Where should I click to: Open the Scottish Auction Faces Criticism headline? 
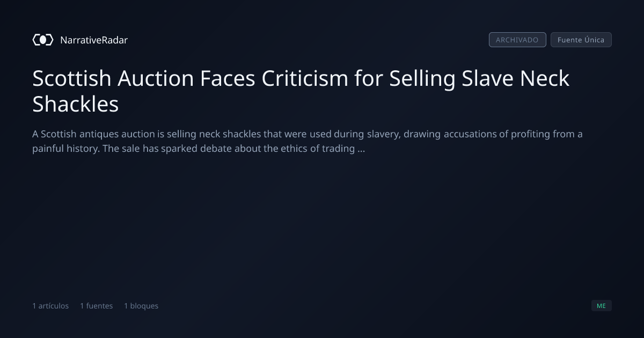click(x=301, y=91)
